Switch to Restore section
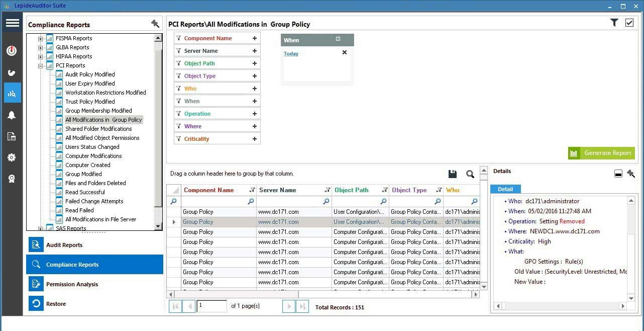 point(95,304)
